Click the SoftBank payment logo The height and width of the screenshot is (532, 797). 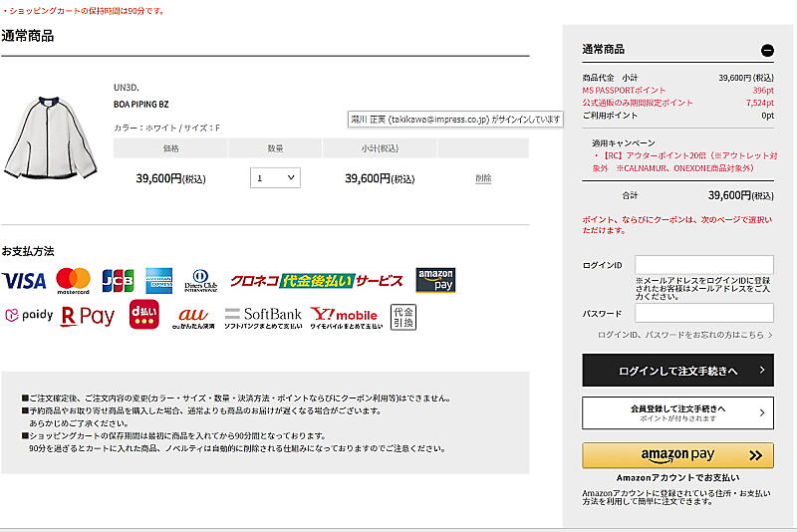[x=262, y=317]
